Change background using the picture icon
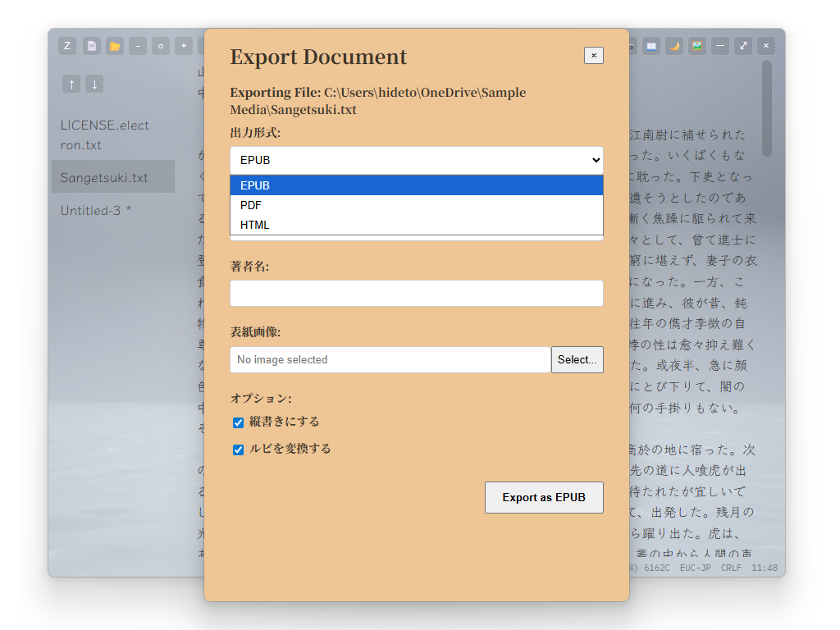 click(696, 45)
